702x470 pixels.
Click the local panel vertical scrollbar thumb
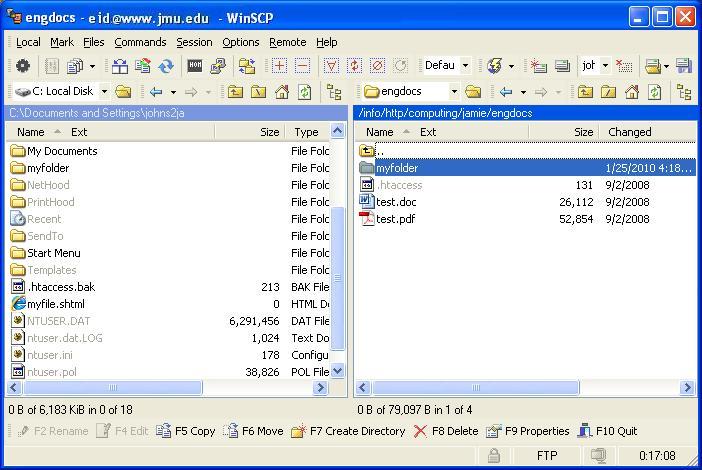point(338,278)
